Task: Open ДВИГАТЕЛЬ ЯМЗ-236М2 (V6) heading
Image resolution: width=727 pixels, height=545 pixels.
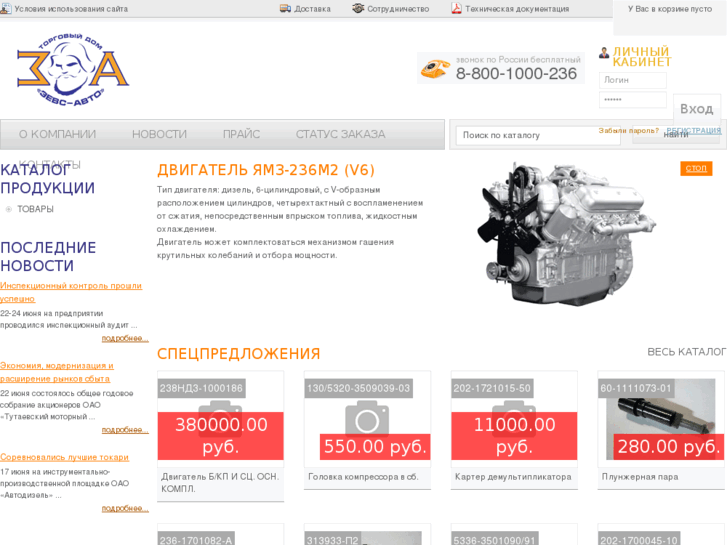Action: point(266,170)
